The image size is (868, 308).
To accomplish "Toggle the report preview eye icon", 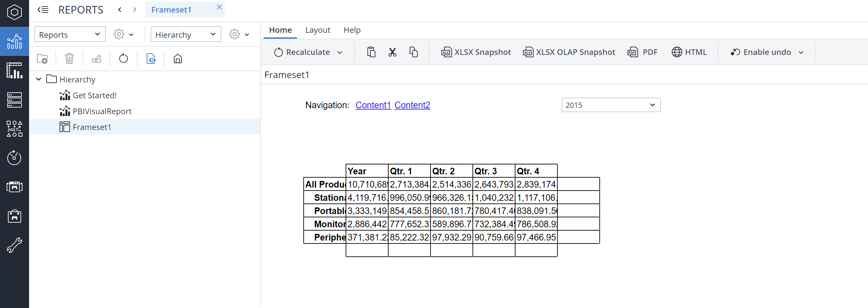I will (x=151, y=59).
